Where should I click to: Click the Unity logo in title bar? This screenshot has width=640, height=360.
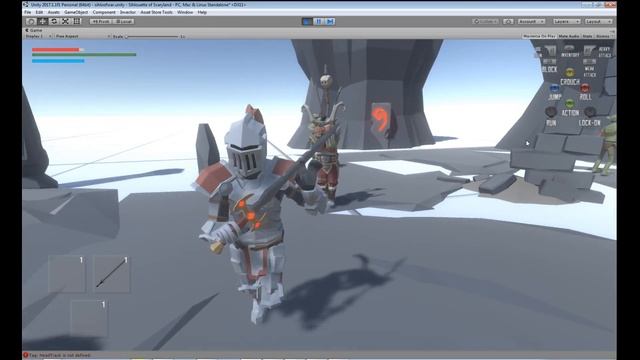pyautogui.click(x=26, y=4)
